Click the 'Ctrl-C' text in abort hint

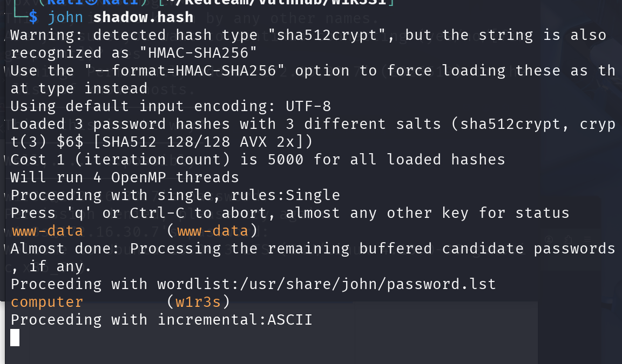pos(157,213)
